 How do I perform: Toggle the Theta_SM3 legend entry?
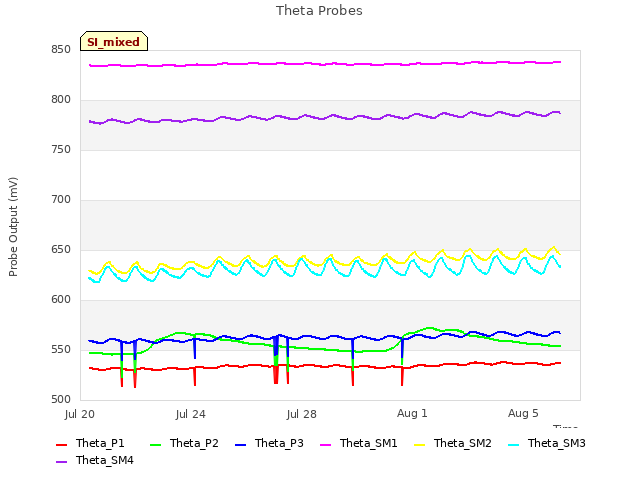(547, 443)
